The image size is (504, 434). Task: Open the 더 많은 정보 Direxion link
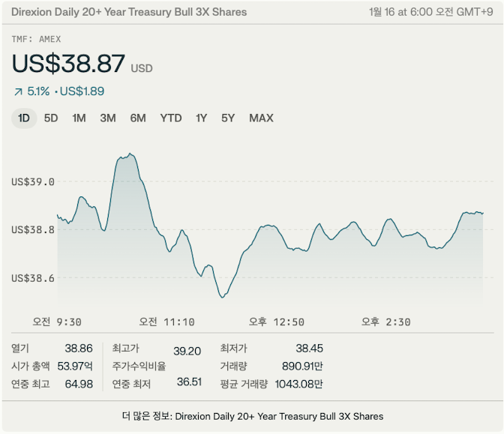point(253,416)
